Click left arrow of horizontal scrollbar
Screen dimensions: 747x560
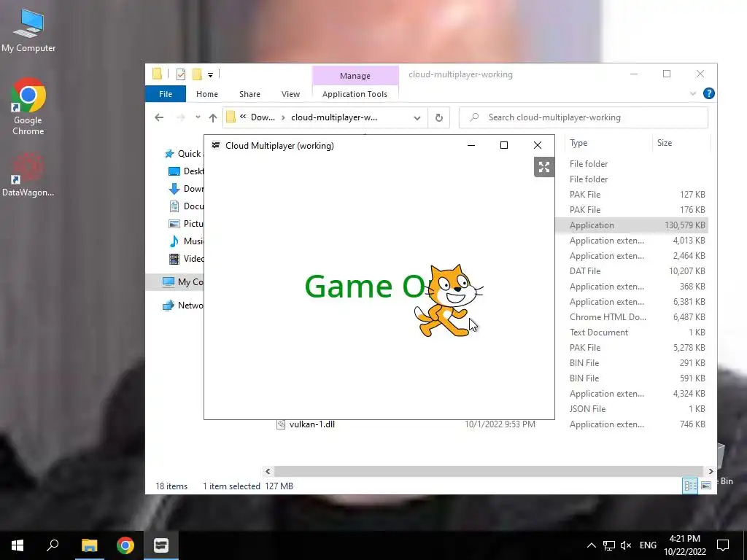click(268, 472)
